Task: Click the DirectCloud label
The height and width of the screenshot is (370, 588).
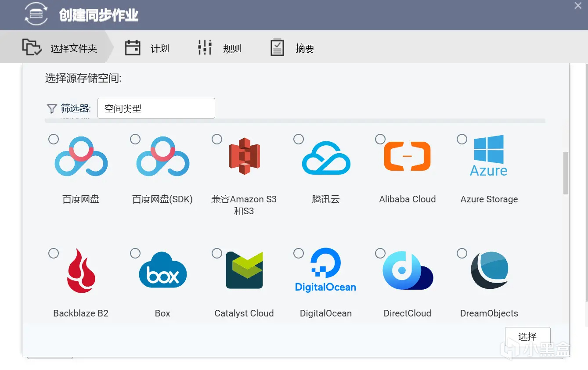Action: (x=408, y=313)
